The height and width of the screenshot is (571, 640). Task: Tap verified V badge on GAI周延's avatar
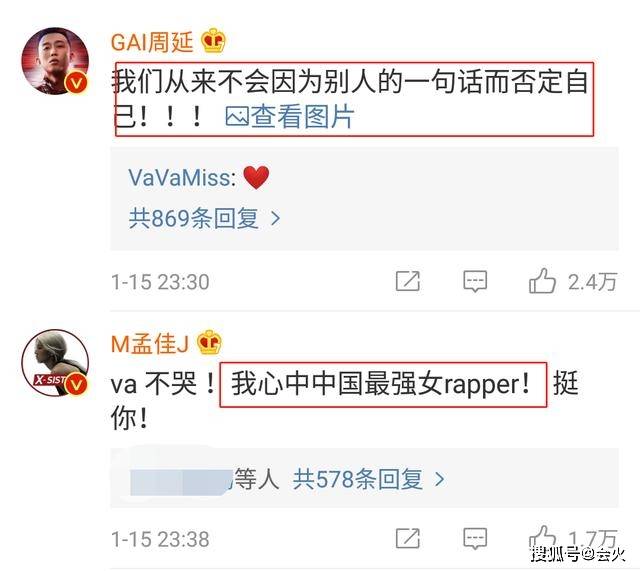pyautogui.click(x=76, y=82)
